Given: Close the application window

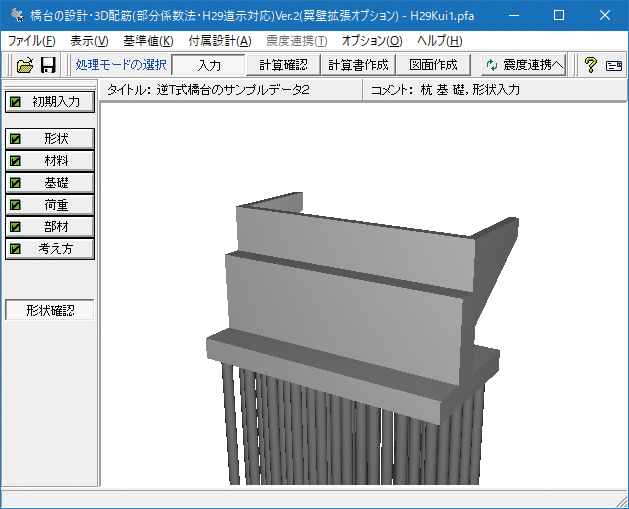Looking at the screenshot, I should tap(605, 15).
